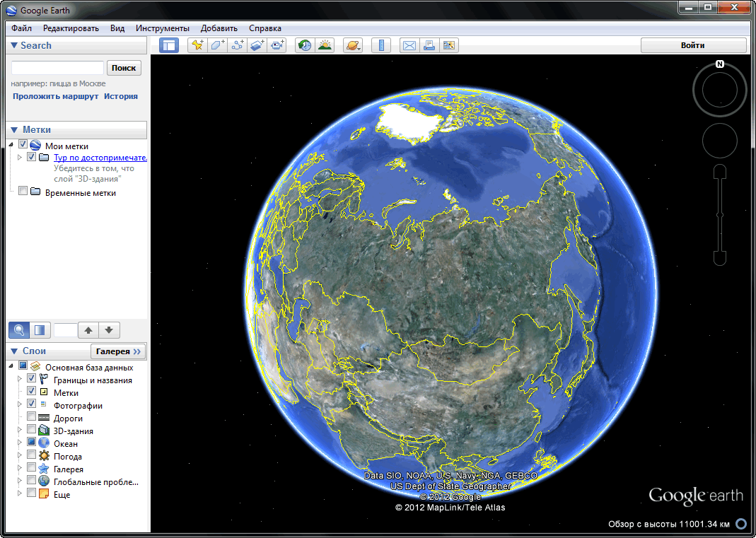Toggle the Мои метки checkbox
The height and width of the screenshot is (538, 756).
click(23, 144)
